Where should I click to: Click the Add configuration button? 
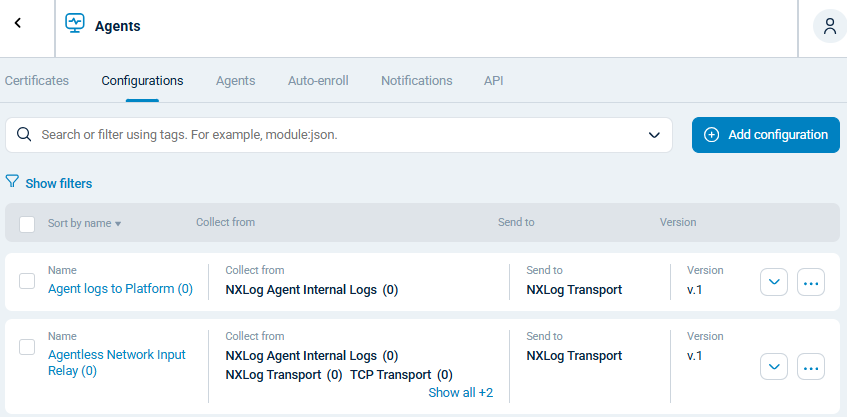click(766, 135)
